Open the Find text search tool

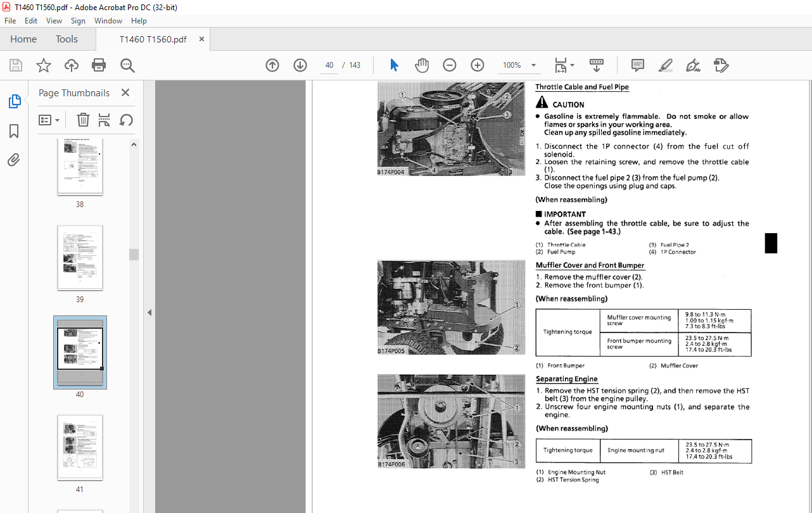127,65
